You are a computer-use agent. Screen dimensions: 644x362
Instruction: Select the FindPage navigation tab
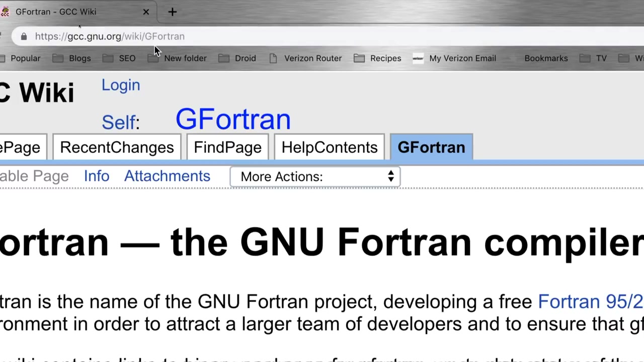point(227,147)
